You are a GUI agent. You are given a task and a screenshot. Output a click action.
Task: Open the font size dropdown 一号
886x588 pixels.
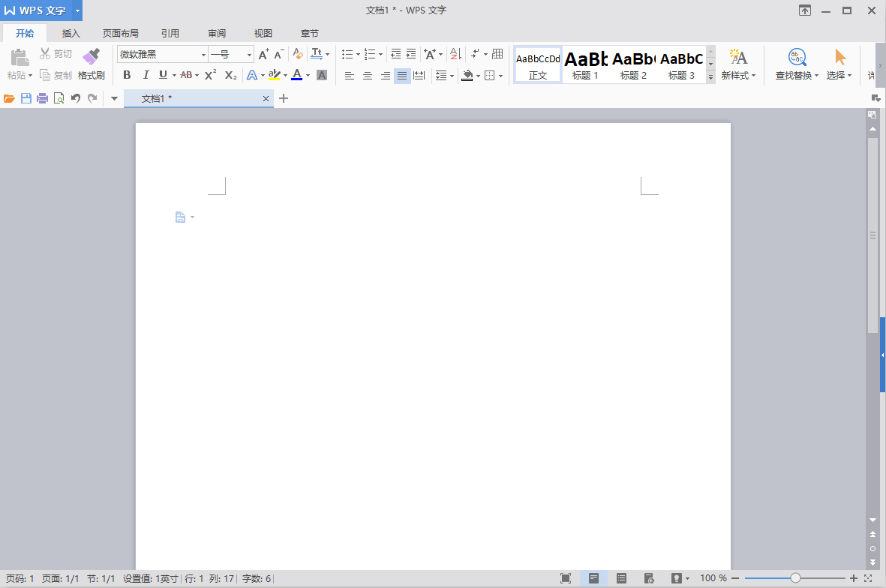click(x=249, y=55)
